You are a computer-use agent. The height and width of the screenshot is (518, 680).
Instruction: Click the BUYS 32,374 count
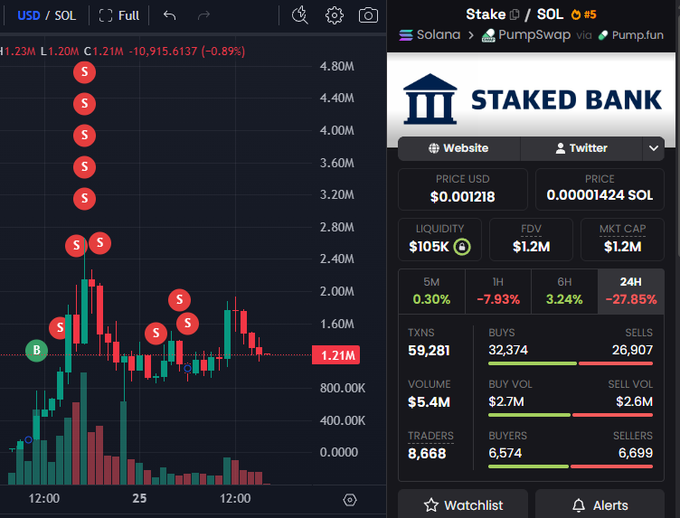click(508, 350)
